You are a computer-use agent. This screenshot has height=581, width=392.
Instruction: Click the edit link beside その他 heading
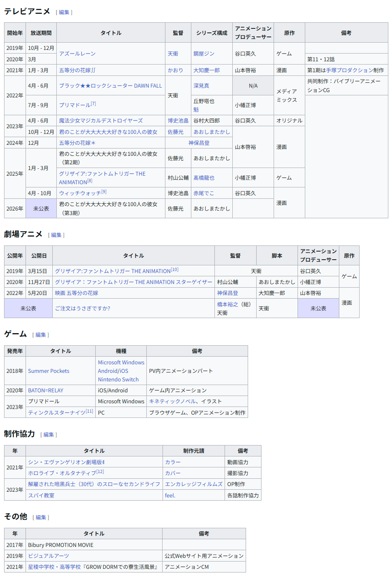point(41,518)
